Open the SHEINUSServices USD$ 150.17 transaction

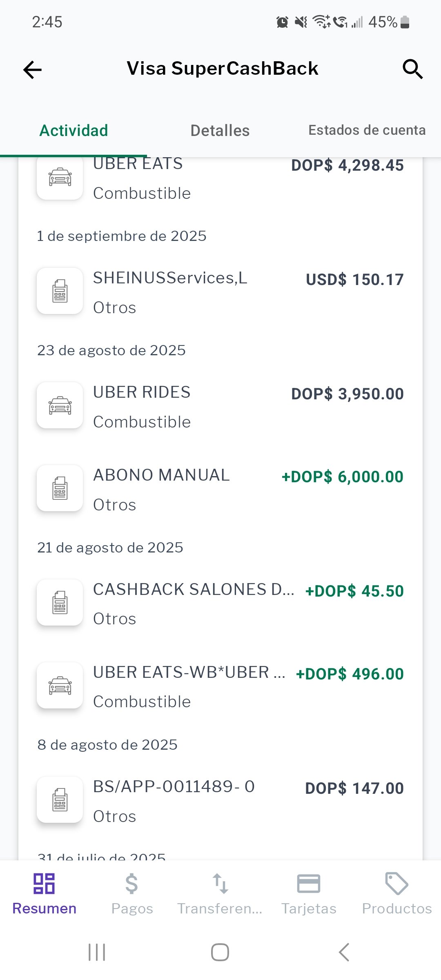[220, 292]
